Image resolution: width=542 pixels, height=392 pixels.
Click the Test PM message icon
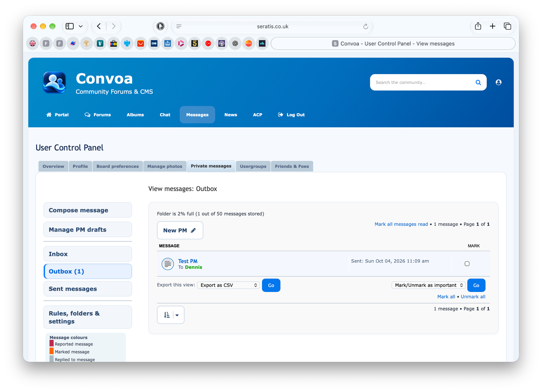(168, 264)
